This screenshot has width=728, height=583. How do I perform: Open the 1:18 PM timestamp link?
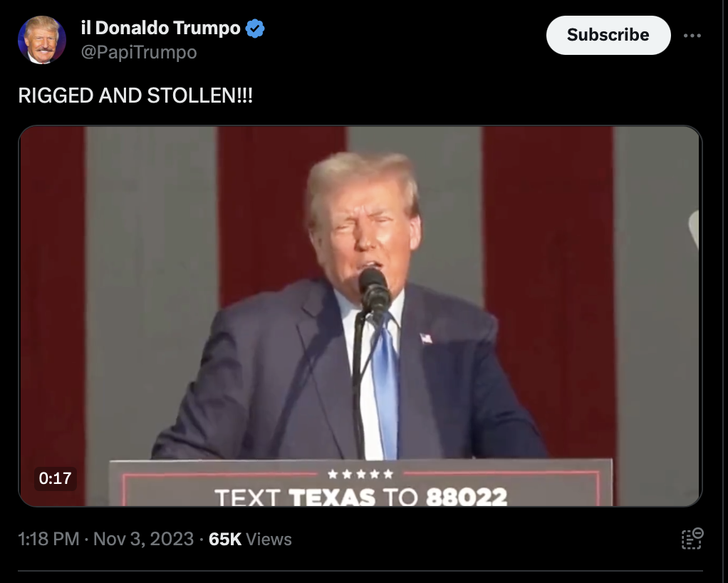click(48, 539)
